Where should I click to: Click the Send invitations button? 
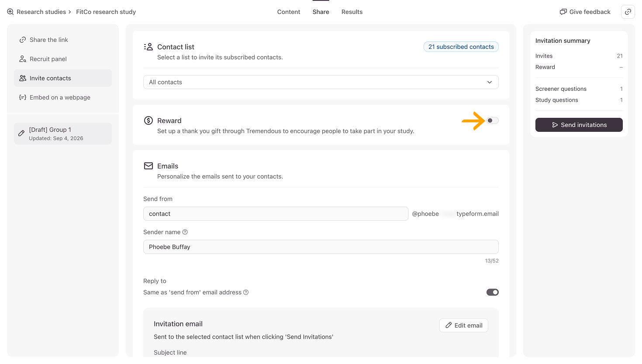pyautogui.click(x=579, y=125)
